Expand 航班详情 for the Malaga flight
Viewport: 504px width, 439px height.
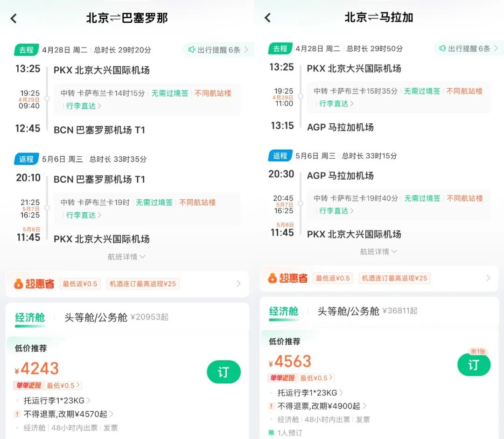379,252
